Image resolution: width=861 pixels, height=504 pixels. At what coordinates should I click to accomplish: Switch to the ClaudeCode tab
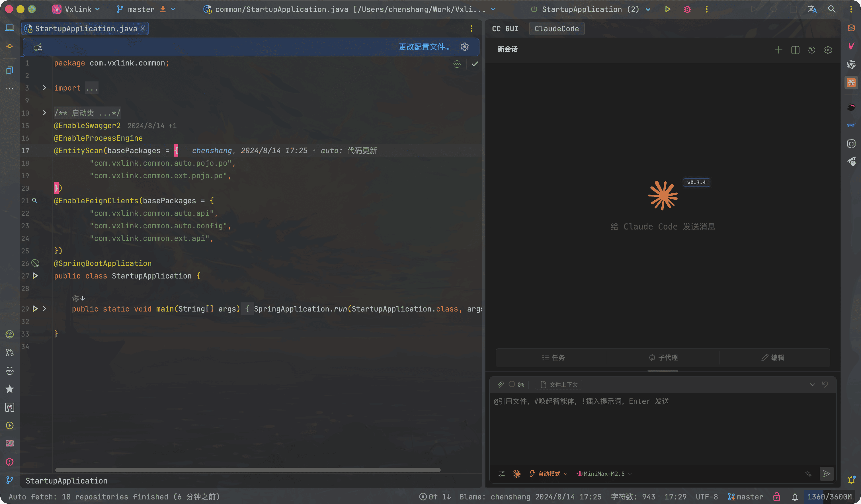(556, 29)
